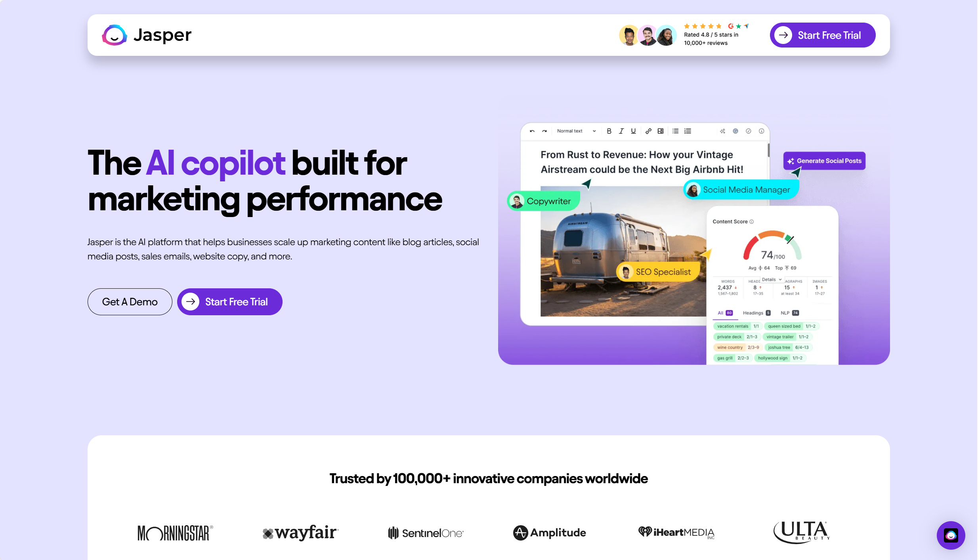Click the Numbered list icon
Viewport: 978px width, 560px height.
point(688,131)
